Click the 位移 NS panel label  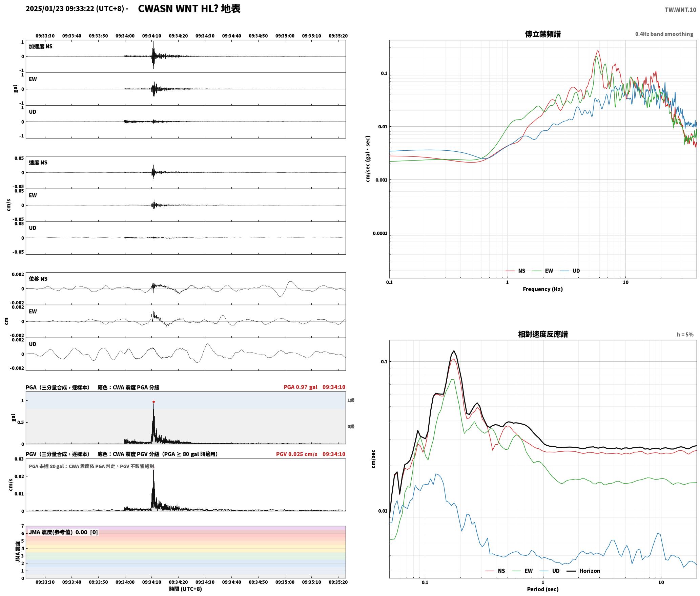click(x=38, y=279)
